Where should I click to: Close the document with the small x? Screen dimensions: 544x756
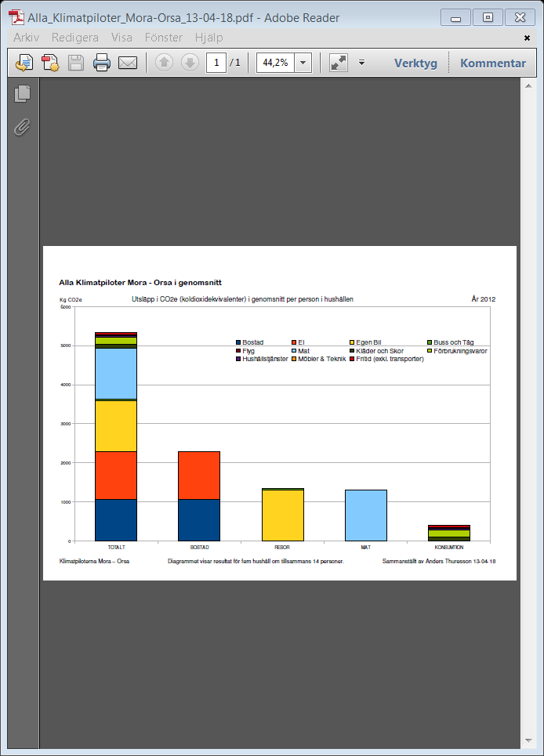click(x=527, y=38)
